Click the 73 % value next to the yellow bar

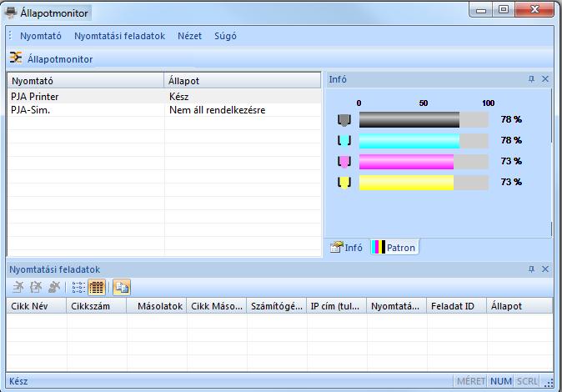coord(511,182)
